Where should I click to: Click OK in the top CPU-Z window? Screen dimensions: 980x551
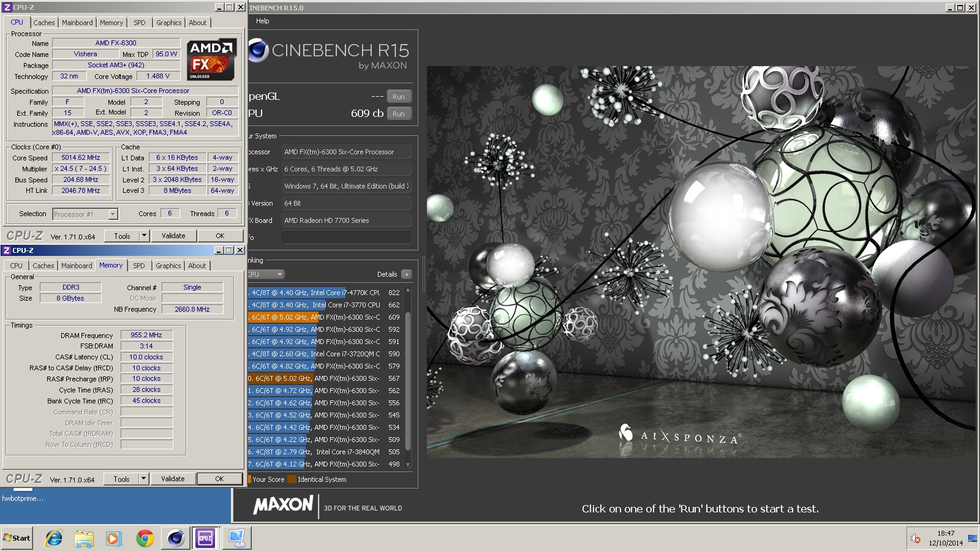[x=220, y=236]
